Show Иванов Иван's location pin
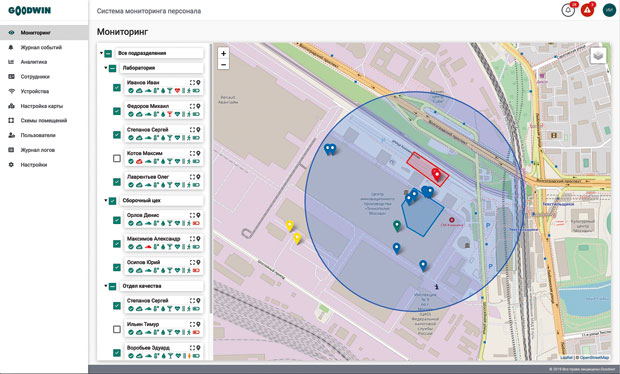620x374 pixels. click(x=198, y=83)
